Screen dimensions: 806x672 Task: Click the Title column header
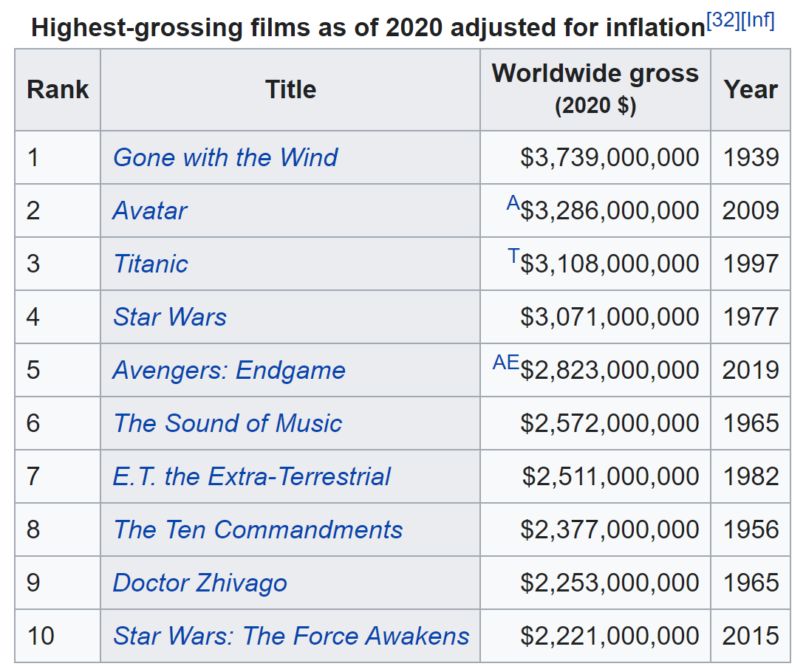point(290,90)
